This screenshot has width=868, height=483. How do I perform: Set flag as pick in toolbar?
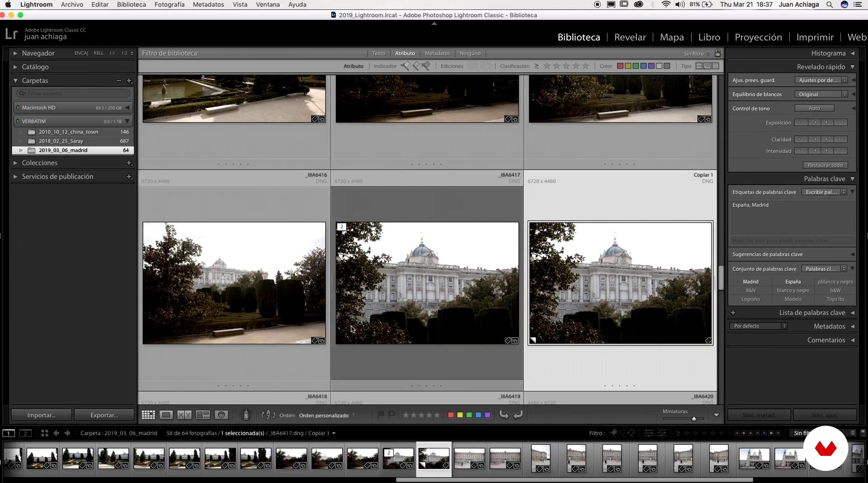381,414
